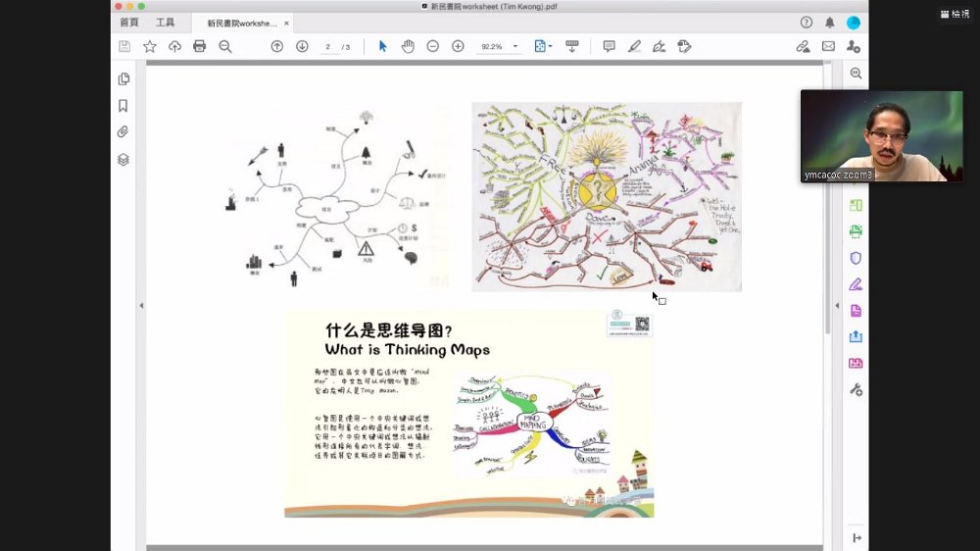The height and width of the screenshot is (551, 980).
Task: Click the bottom right pane collapse arrow icon
Action: (857, 538)
